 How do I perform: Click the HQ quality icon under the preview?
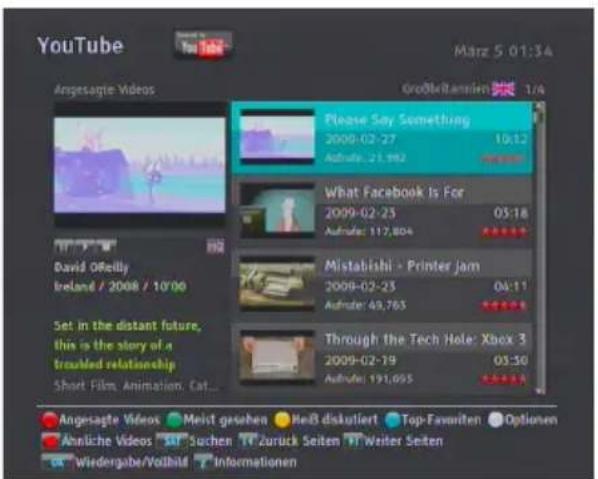click(x=215, y=246)
